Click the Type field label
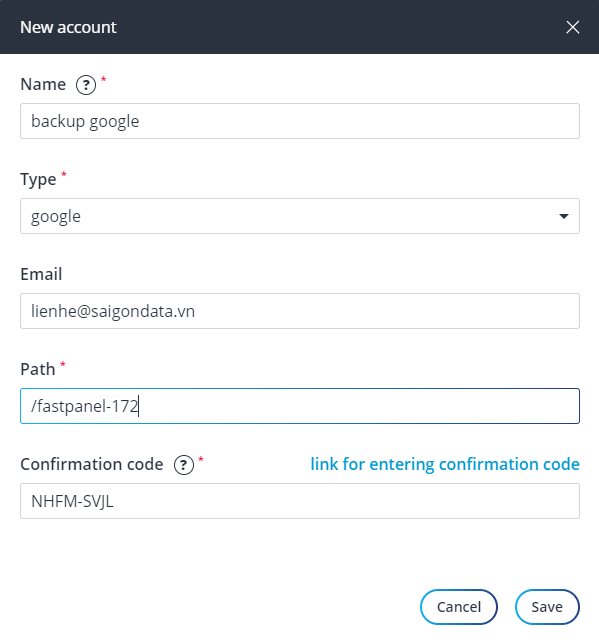 pyautogui.click(x=38, y=180)
